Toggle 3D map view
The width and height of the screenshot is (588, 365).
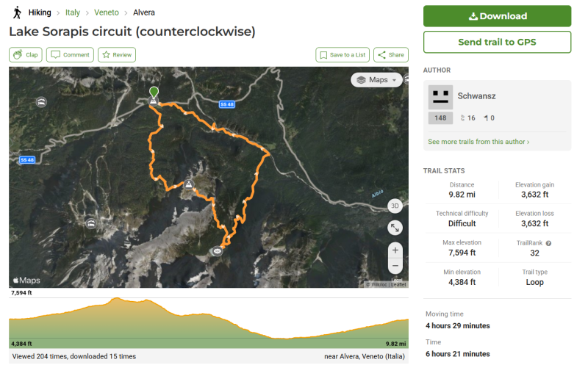tap(395, 206)
